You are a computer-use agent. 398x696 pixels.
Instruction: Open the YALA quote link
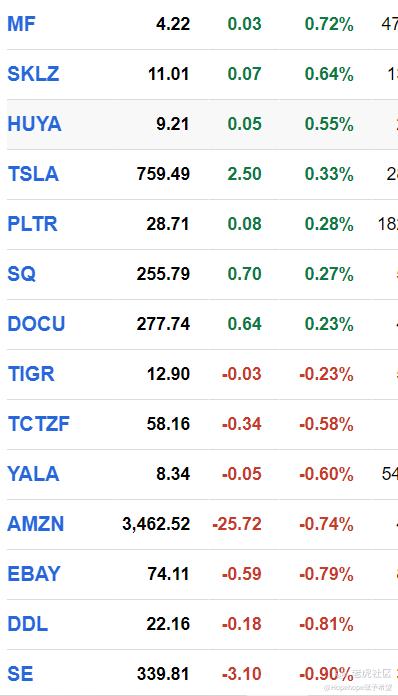click(33, 474)
